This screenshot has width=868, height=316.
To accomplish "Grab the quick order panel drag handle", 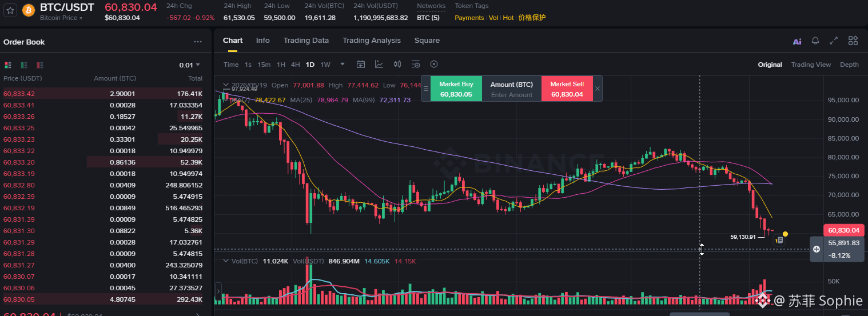I will 426,89.
